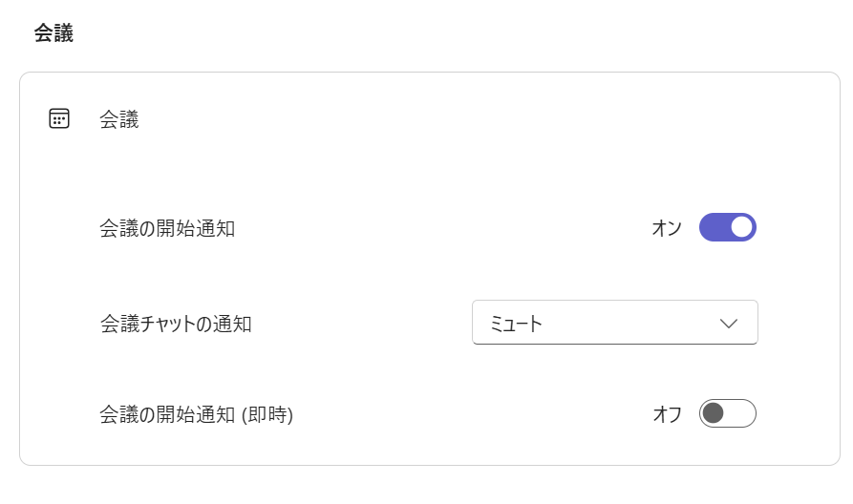Enable the 会議の開始通知 (即時) toggle

(x=727, y=413)
